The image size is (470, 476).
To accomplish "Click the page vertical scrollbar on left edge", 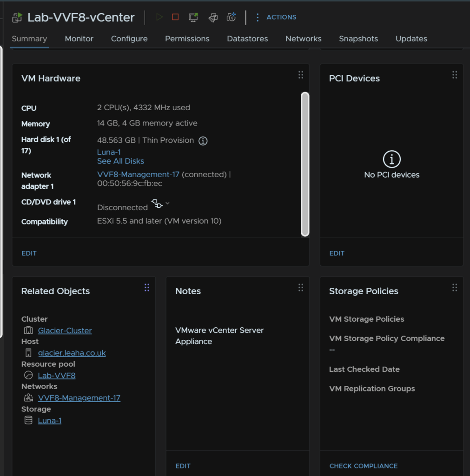I will (1, 191).
